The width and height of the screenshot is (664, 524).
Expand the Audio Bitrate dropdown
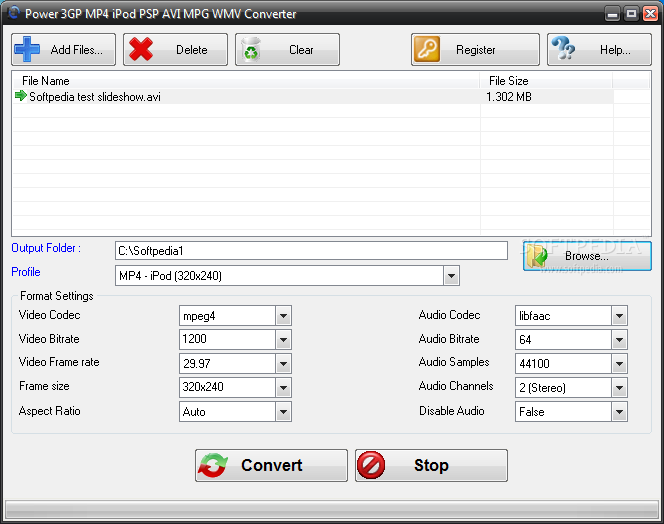[x=619, y=340]
